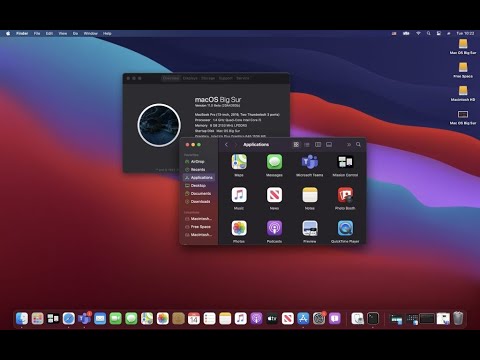The height and width of the screenshot is (360, 480).
Task: Open Mail from the Dock
Action: pos(100,319)
